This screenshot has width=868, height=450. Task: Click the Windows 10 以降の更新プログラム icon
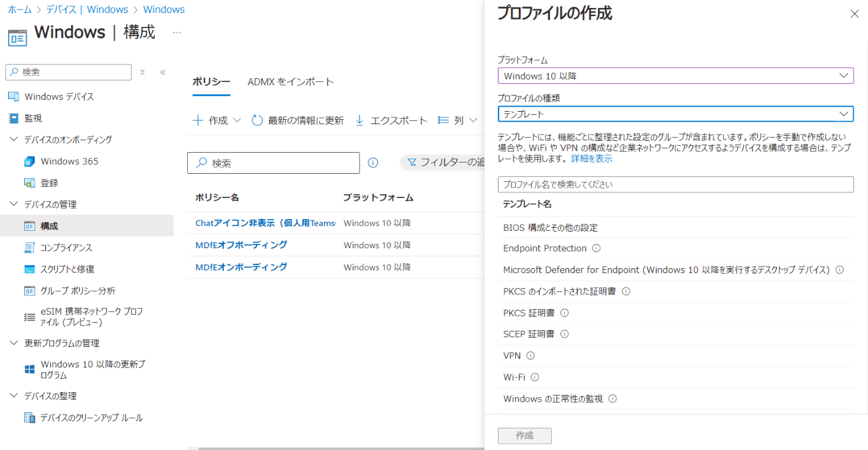[x=29, y=369]
